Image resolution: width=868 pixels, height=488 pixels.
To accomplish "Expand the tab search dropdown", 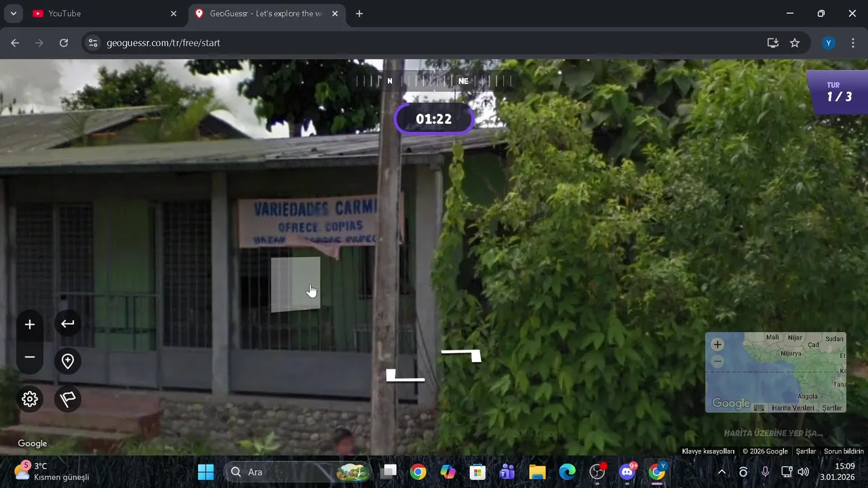I will [x=13, y=14].
